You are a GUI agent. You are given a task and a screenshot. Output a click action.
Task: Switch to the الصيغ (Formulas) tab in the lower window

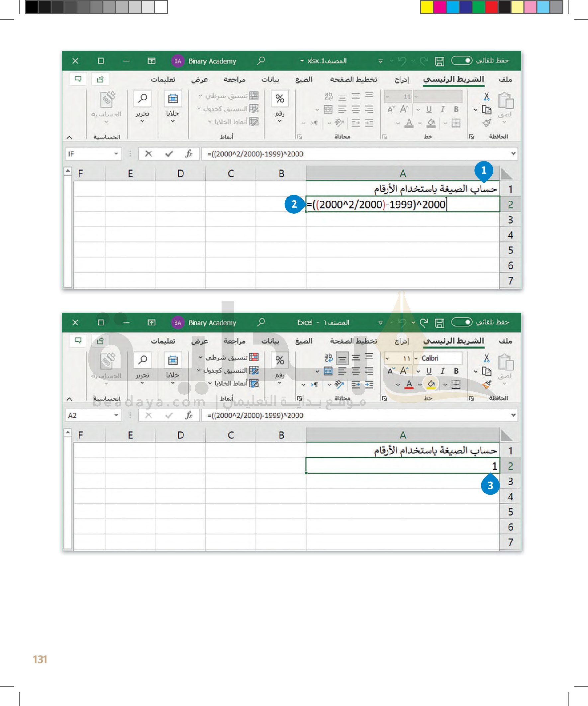303,341
